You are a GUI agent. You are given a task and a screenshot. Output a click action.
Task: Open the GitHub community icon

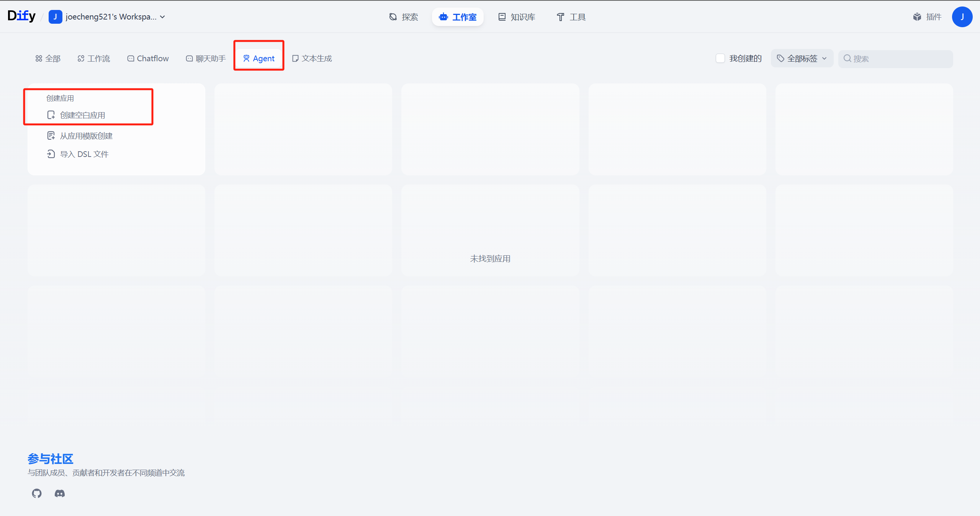pos(37,493)
